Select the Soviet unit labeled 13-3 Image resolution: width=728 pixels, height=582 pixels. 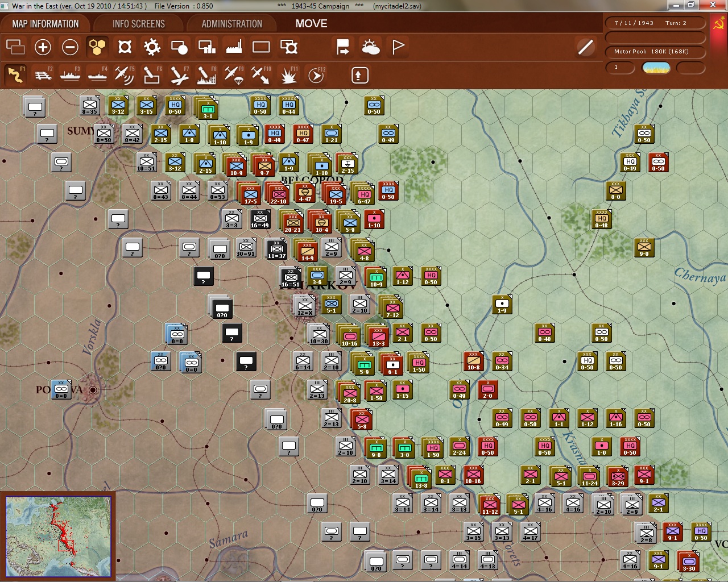click(378, 335)
